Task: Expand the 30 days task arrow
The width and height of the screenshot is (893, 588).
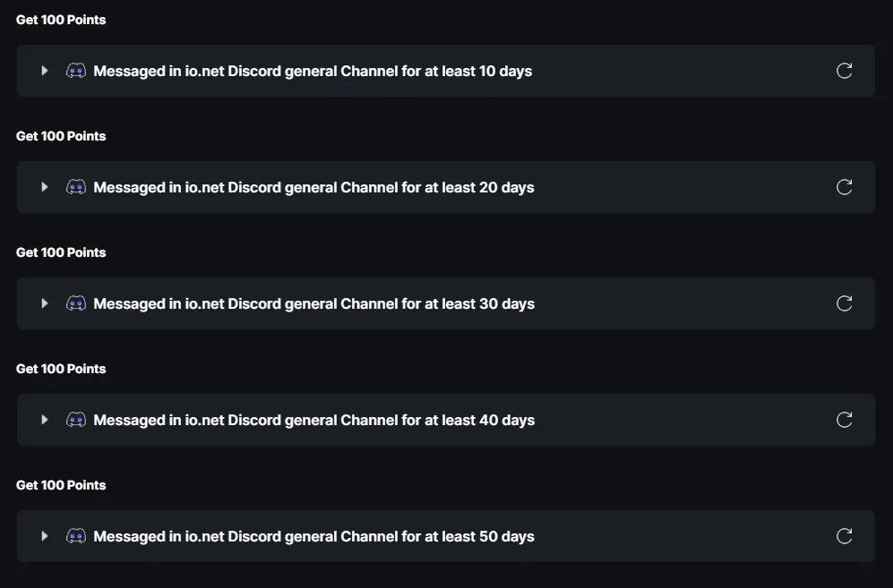Action: 45,303
